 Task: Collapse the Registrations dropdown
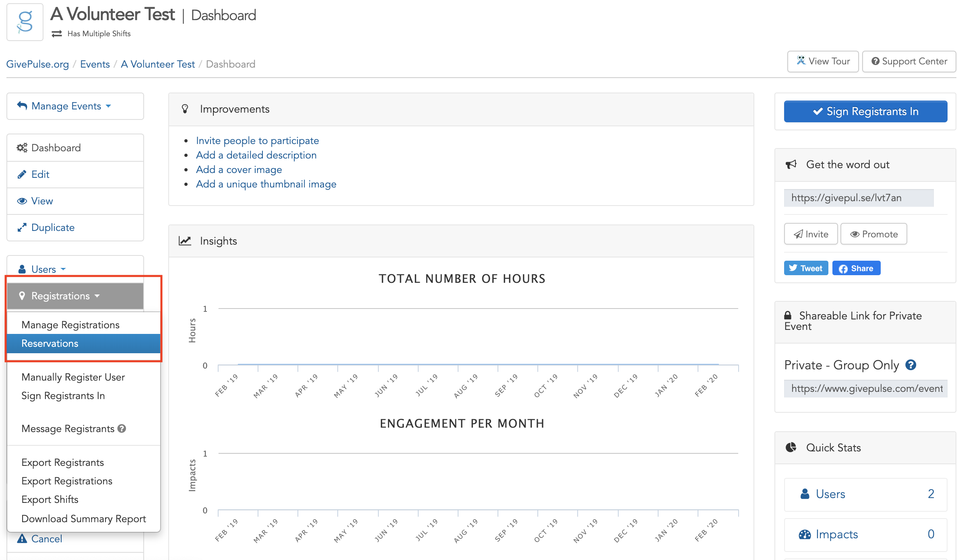pos(75,296)
